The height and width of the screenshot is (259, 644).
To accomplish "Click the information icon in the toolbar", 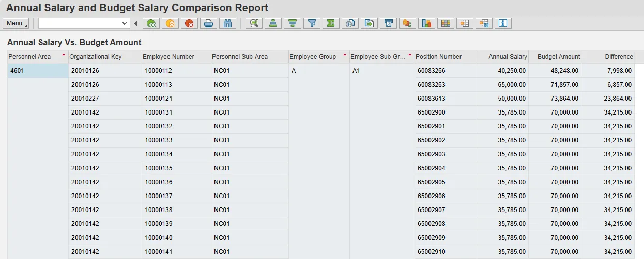I will [503, 23].
